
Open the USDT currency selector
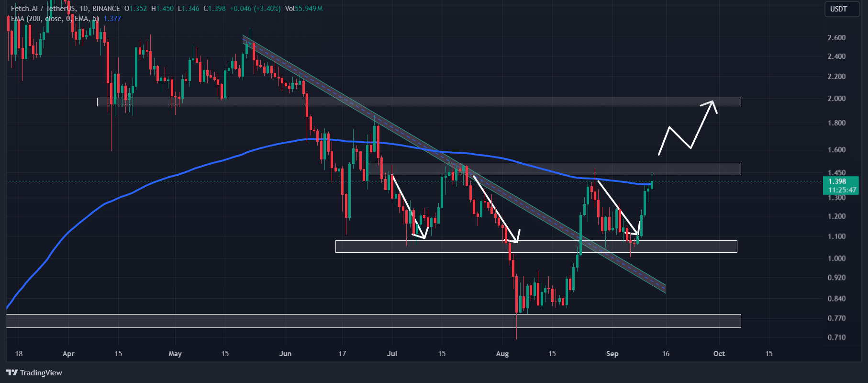tap(842, 9)
